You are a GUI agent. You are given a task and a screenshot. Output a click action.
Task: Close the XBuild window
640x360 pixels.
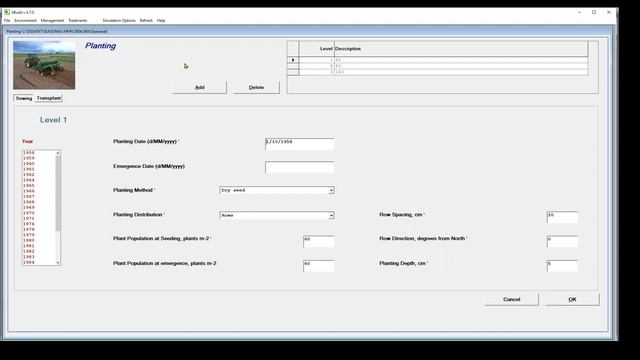point(609,12)
